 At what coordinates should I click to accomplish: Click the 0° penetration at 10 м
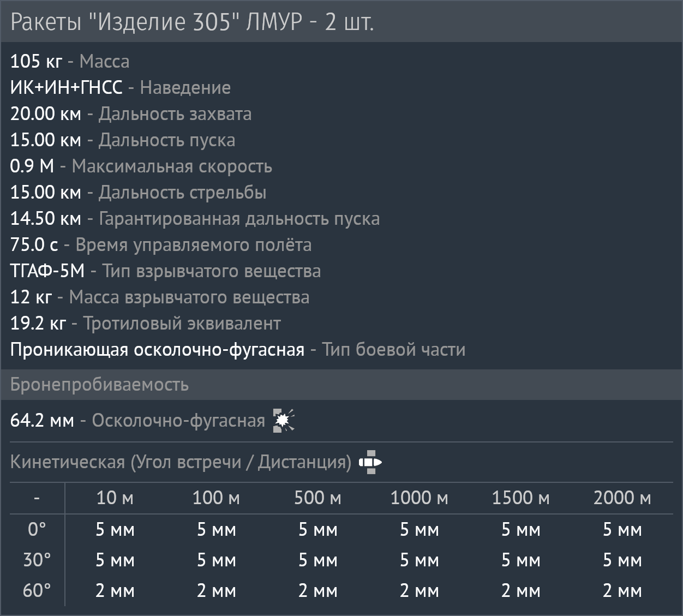pos(115,530)
